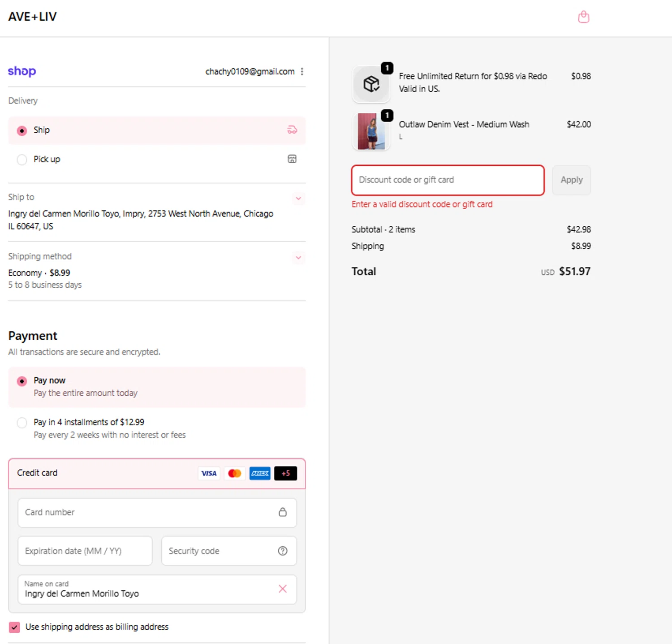Focus the Discount code or gift card field
The image size is (672, 644).
point(448,180)
